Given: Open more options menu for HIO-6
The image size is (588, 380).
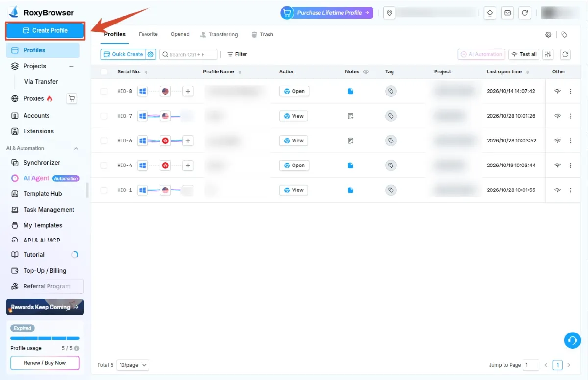Looking at the screenshot, I should click(x=570, y=141).
